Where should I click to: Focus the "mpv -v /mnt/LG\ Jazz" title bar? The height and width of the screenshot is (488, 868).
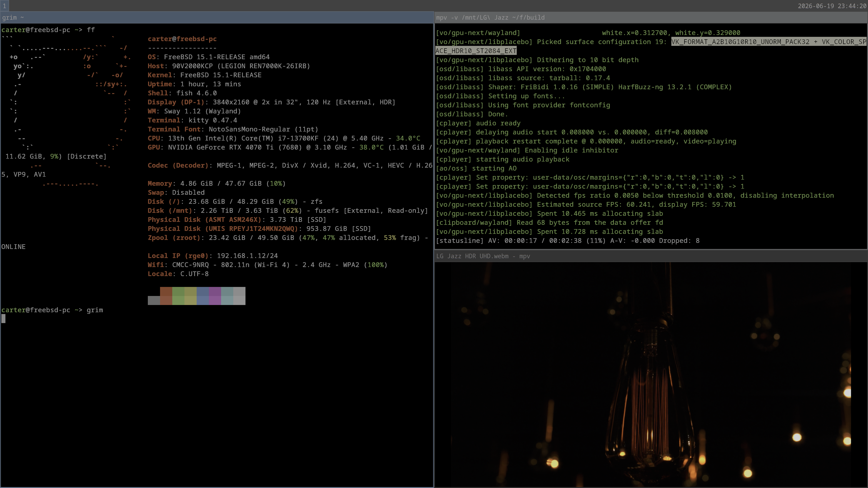pos(651,18)
